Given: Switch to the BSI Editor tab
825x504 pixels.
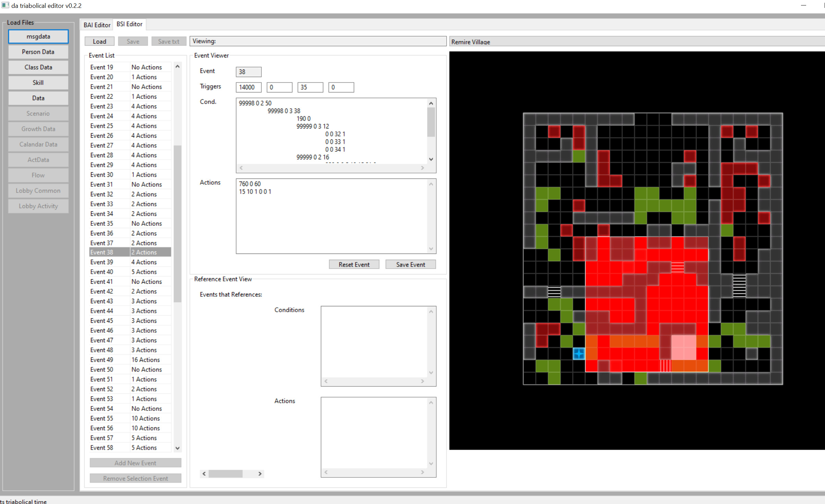Looking at the screenshot, I should (129, 24).
